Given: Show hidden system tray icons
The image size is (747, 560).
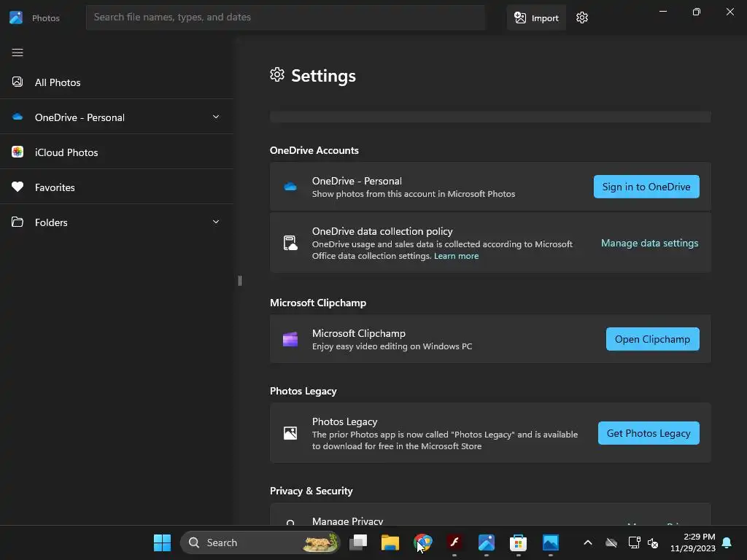Looking at the screenshot, I should pos(588,542).
